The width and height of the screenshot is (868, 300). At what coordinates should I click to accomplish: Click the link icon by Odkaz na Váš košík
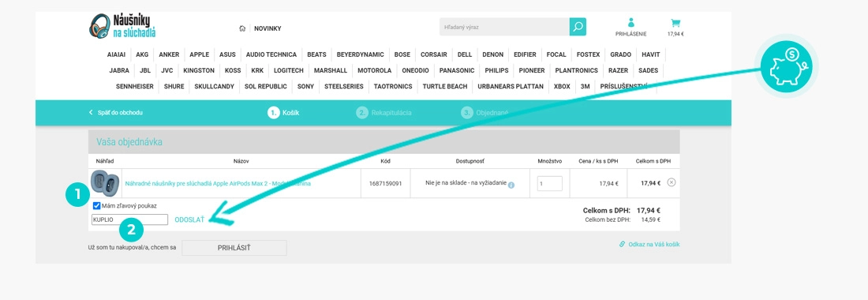623,244
